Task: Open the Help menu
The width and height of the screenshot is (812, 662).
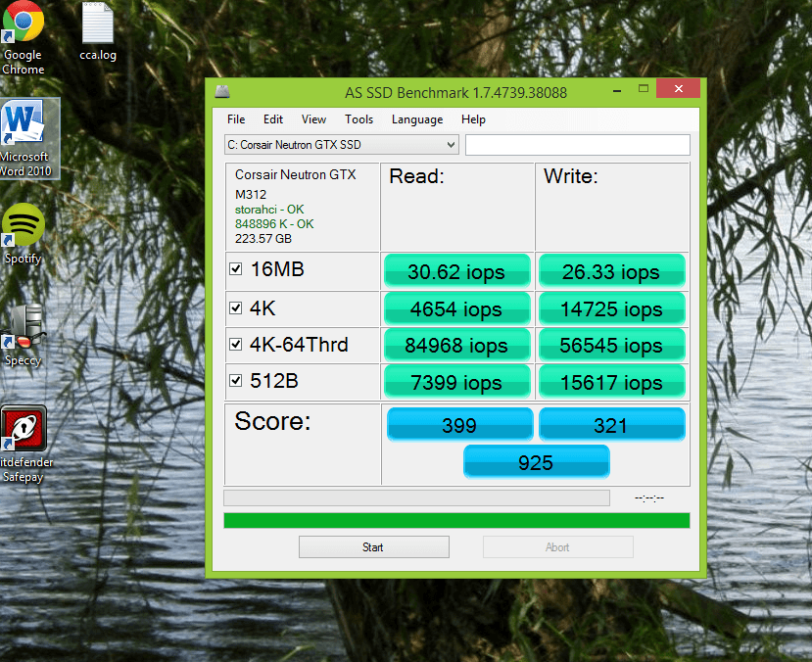Action: [x=473, y=119]
